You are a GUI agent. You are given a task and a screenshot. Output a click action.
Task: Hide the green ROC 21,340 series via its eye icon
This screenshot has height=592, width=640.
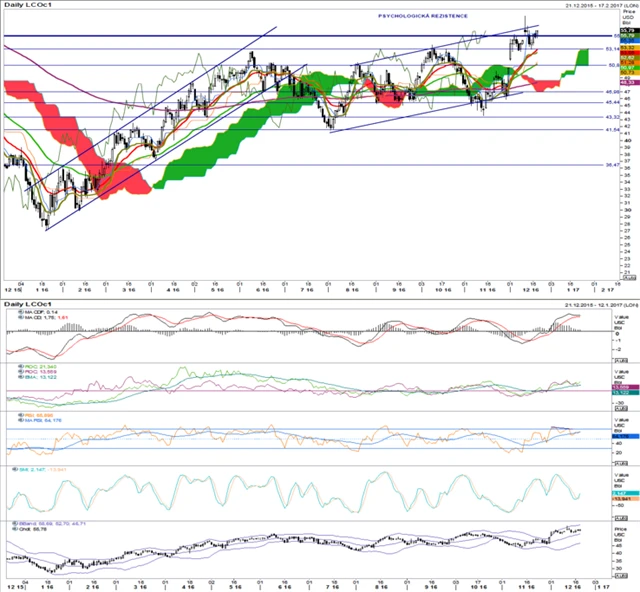(21, 367)
